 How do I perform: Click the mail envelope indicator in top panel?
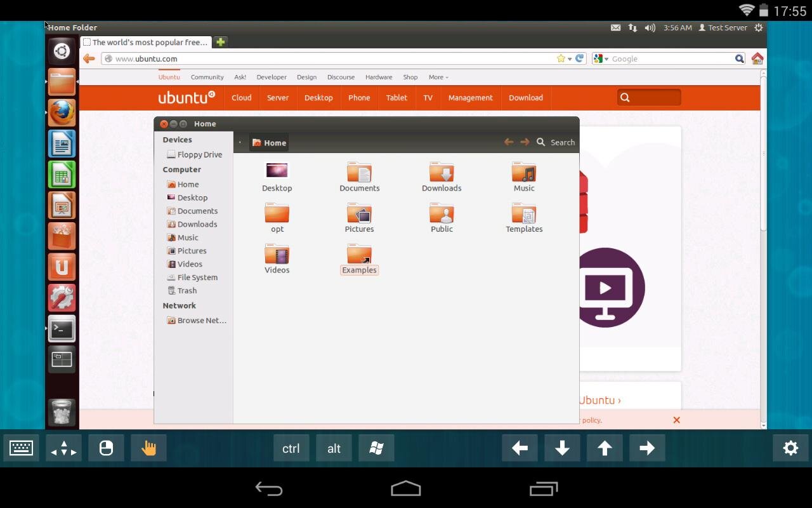point(615,28)
